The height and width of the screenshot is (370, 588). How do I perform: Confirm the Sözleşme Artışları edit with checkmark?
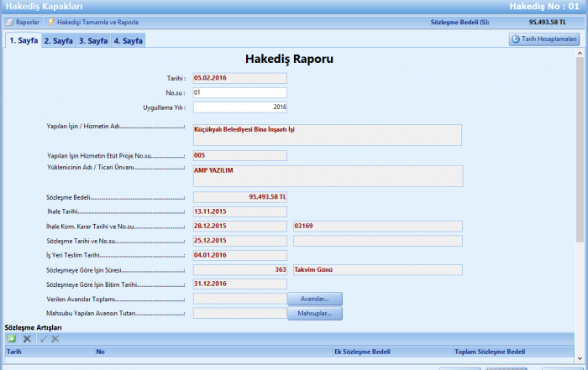(43, 338)
